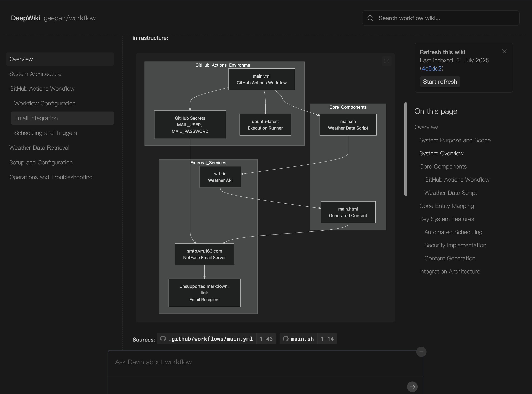Click the DeepWiki logo

25,18
